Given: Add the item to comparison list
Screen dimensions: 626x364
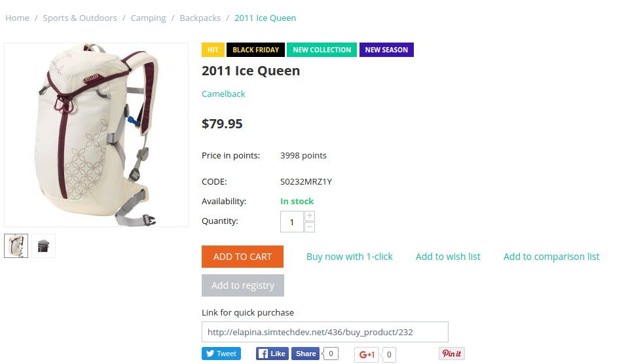Looking at the screenshot, I should point(551,257).
